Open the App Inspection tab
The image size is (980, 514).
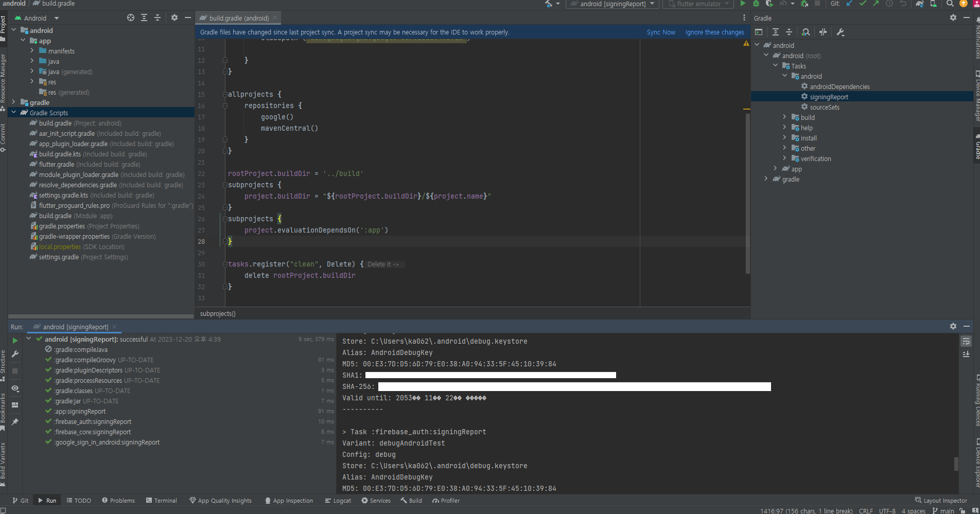click(289, 500)
